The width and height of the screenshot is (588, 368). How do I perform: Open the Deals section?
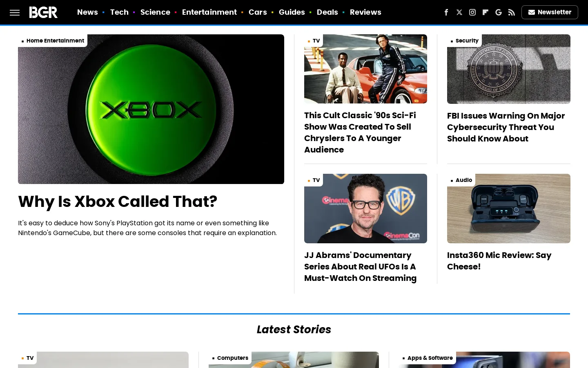pos(327,12)
